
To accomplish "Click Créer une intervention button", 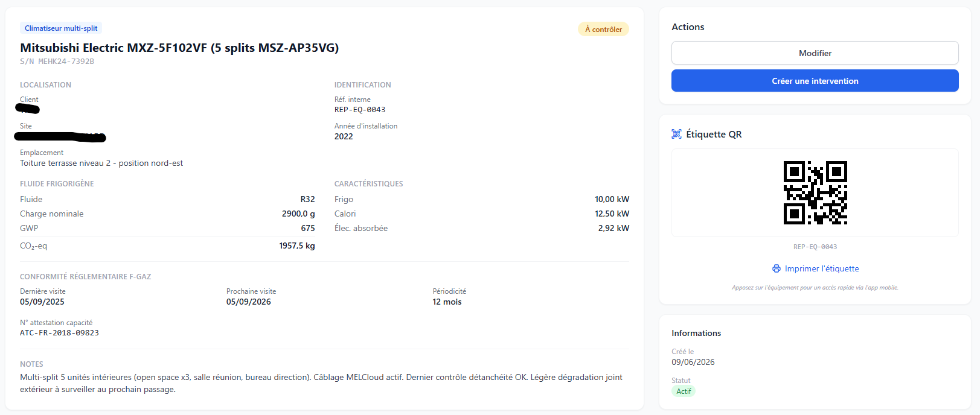I will [x=815, y=81].
